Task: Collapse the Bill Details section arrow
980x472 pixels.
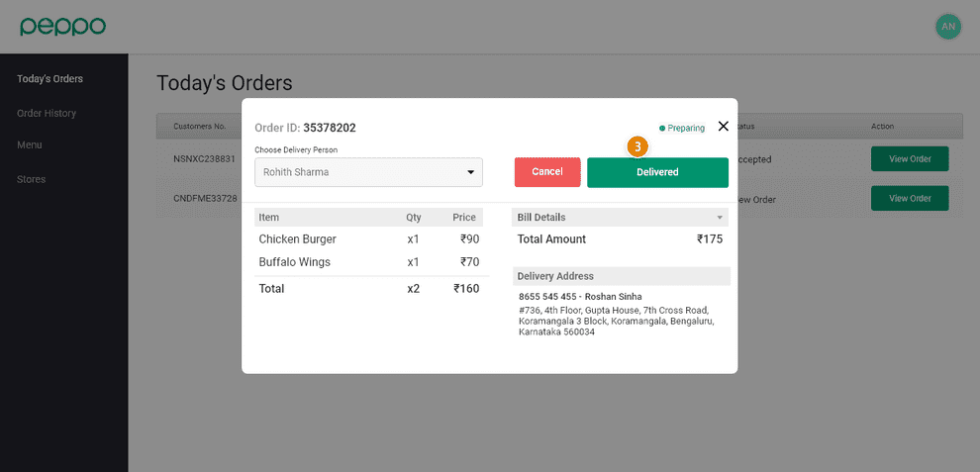Action: (x=720, y=217)
